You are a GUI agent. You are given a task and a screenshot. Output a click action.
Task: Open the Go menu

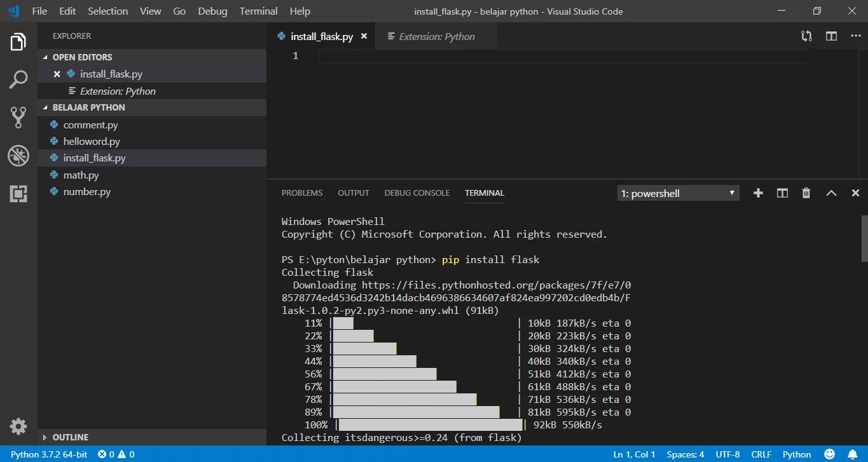pyautogui.click(x=179, y=11)
